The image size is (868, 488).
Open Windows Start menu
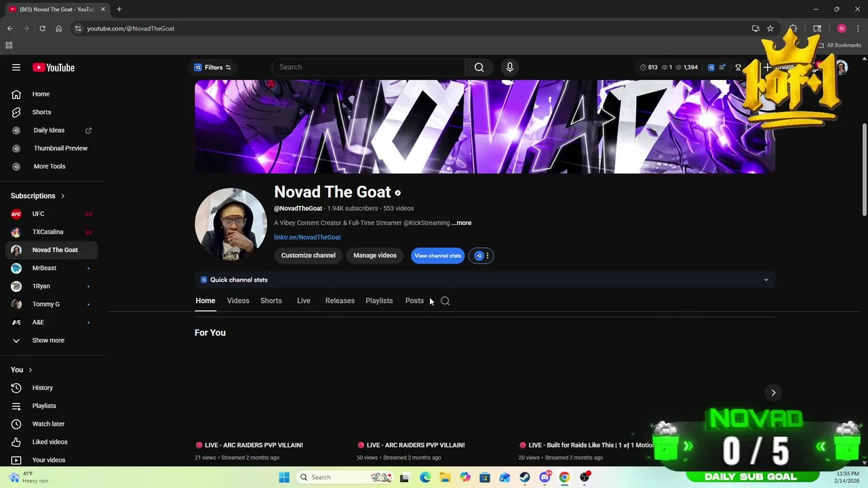tap(284, 477)
